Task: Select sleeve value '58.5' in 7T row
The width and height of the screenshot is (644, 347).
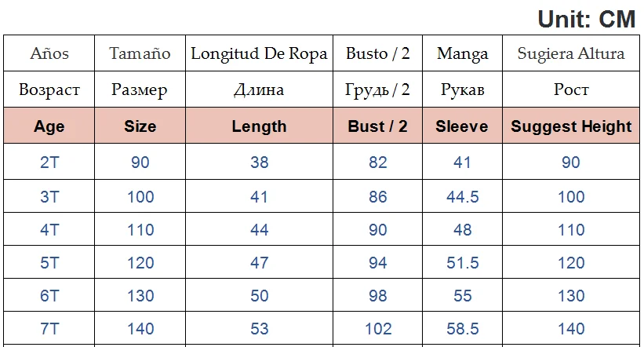Action: 462,330
